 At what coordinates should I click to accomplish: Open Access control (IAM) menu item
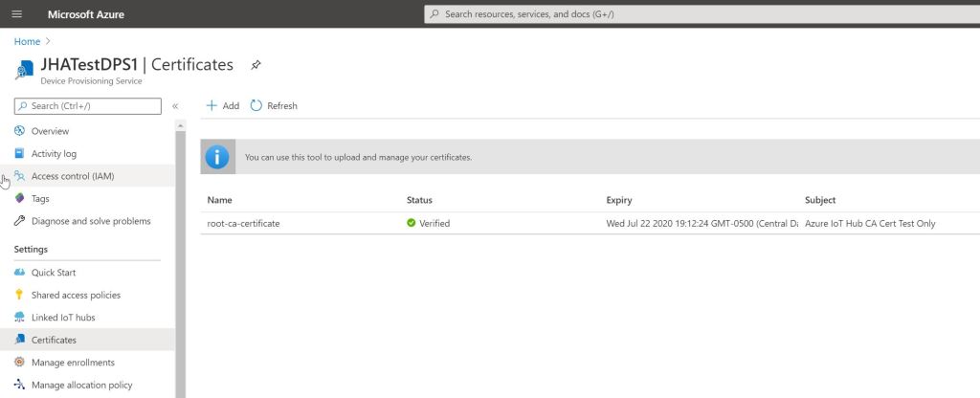73,176
